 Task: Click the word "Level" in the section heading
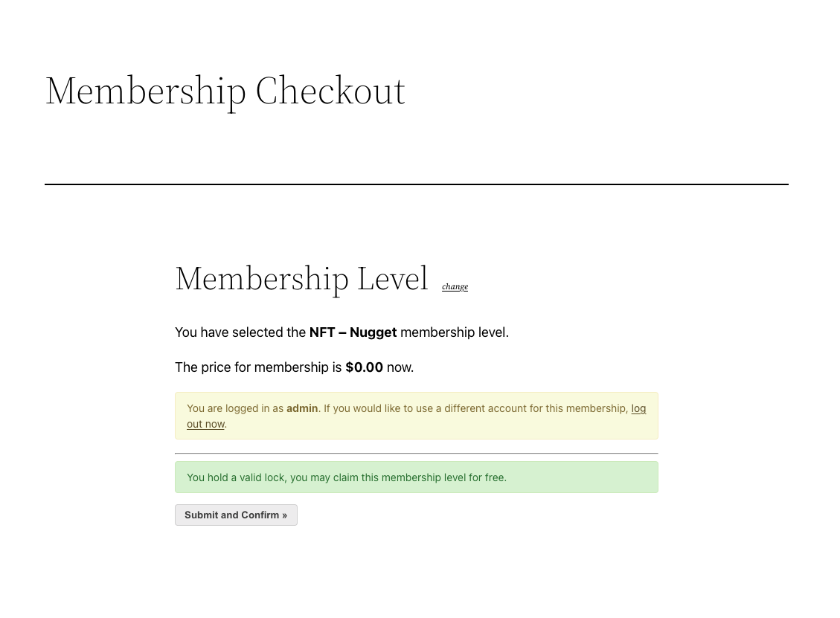pyautogui.click(x=393, y=278)
